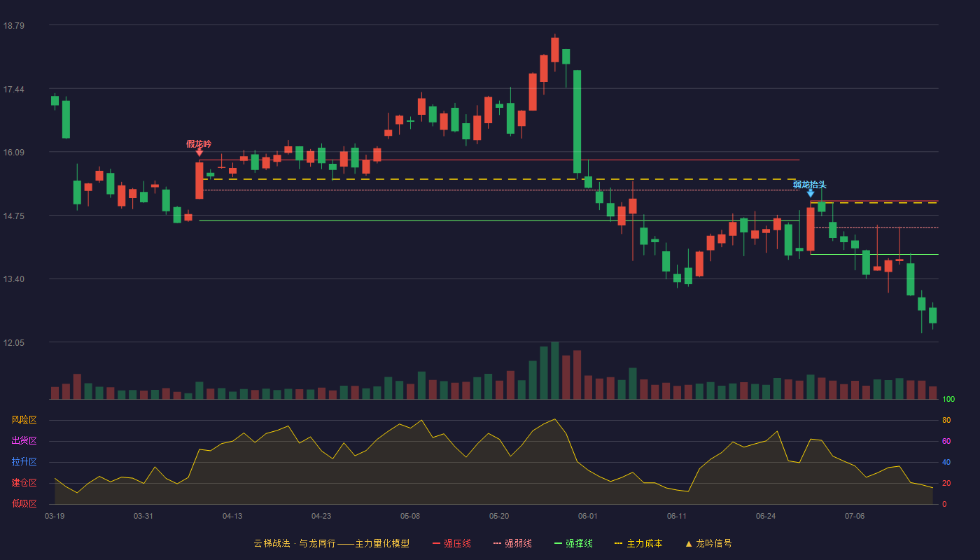Click the 06-01 date label
This screenshot has height=560, width=980.
[x=588, y=516]
